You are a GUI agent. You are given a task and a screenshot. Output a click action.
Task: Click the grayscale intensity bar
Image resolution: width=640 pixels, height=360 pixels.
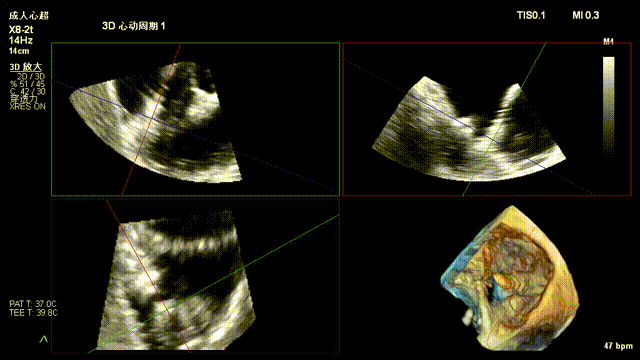point(609,105)
